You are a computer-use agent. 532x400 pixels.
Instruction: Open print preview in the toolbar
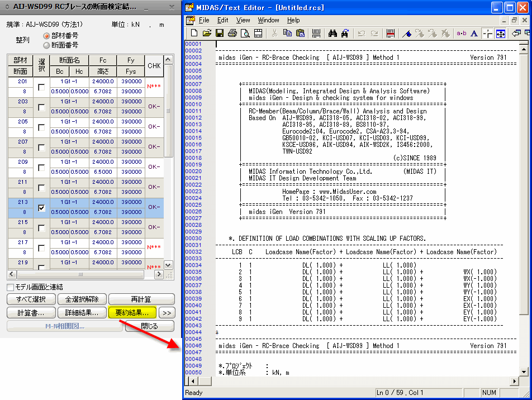point(245,34)
